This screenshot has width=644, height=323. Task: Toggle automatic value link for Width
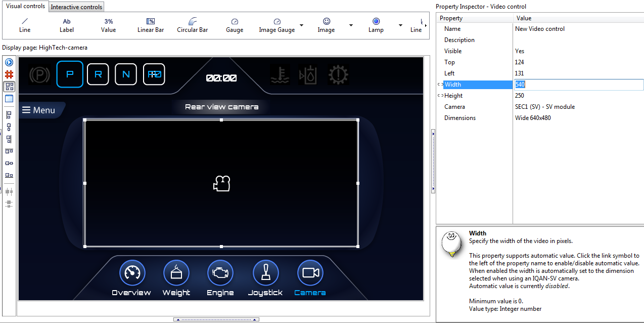coord(440,85)
